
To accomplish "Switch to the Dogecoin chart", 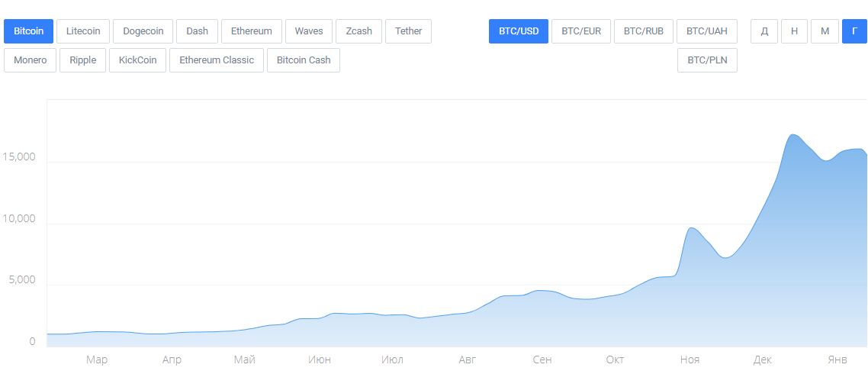I will point(143,31).
